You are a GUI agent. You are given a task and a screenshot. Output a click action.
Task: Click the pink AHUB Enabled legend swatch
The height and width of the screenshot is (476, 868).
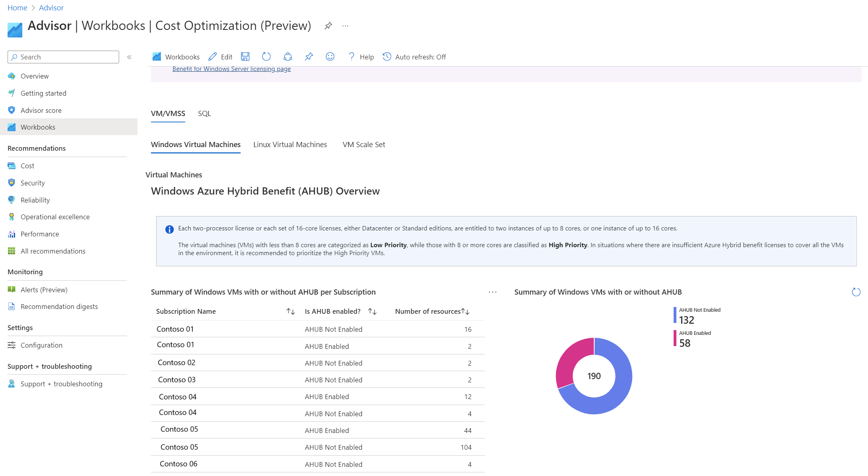coord(675,338)
